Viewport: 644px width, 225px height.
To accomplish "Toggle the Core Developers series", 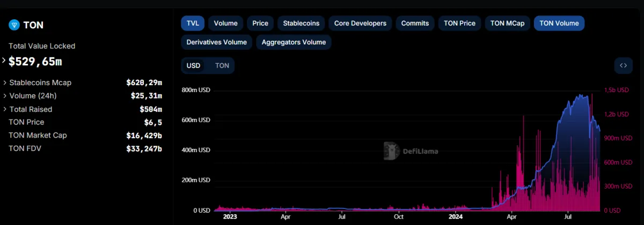I will [x=360, y=23].
